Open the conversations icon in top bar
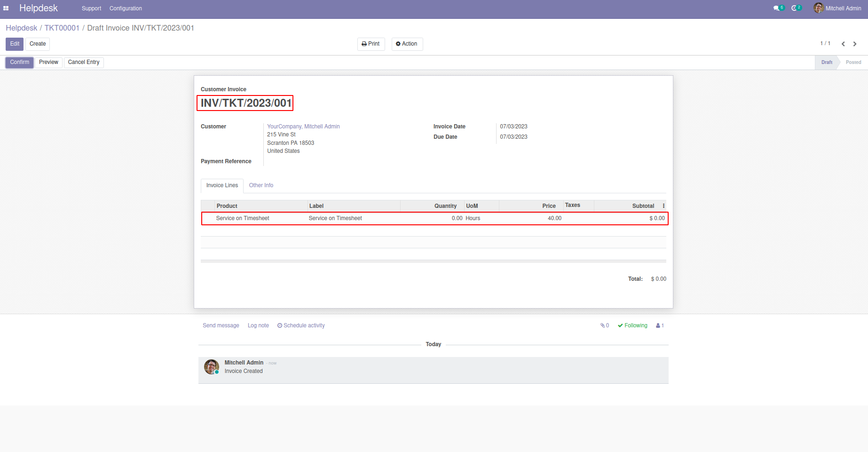This screenshot has width=868, height=452. (x=779, y=8)
